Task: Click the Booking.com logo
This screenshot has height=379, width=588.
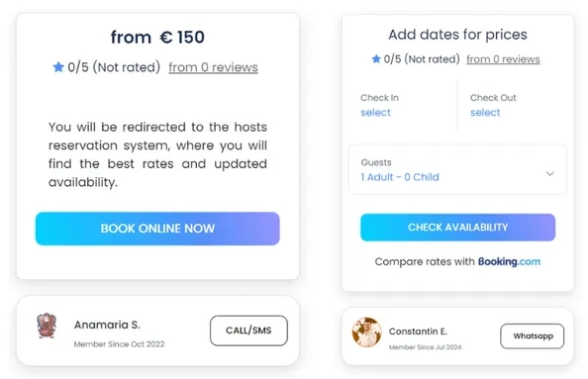Action: (x=509, y=261)
